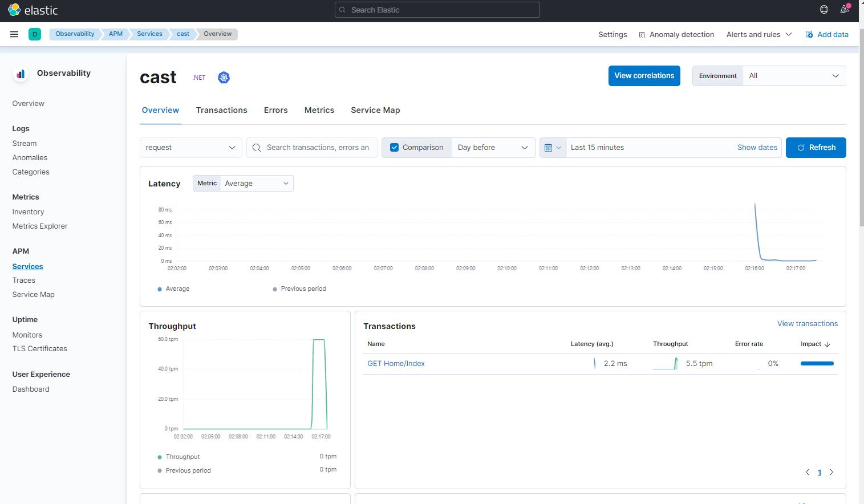
Task: Click the Observability breadcrumb
Action: (x=75, y=34)
